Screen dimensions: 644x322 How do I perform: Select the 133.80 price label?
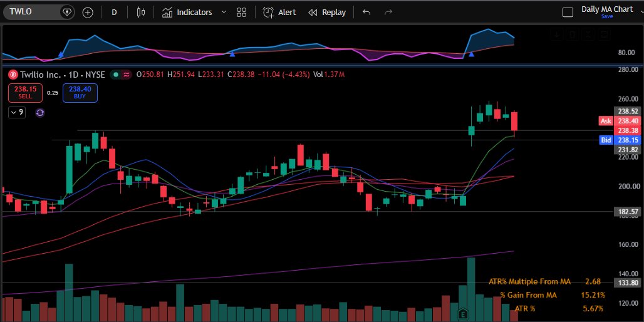(x=628, y=283)
